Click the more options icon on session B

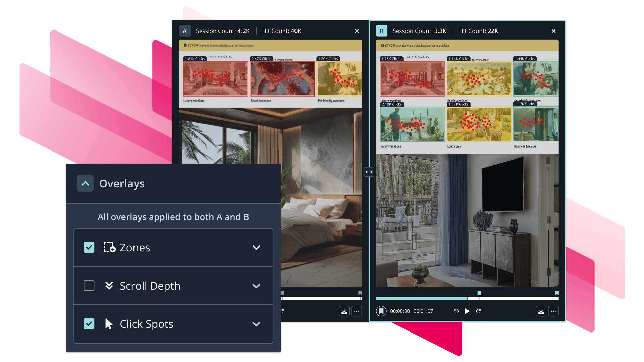553,311
